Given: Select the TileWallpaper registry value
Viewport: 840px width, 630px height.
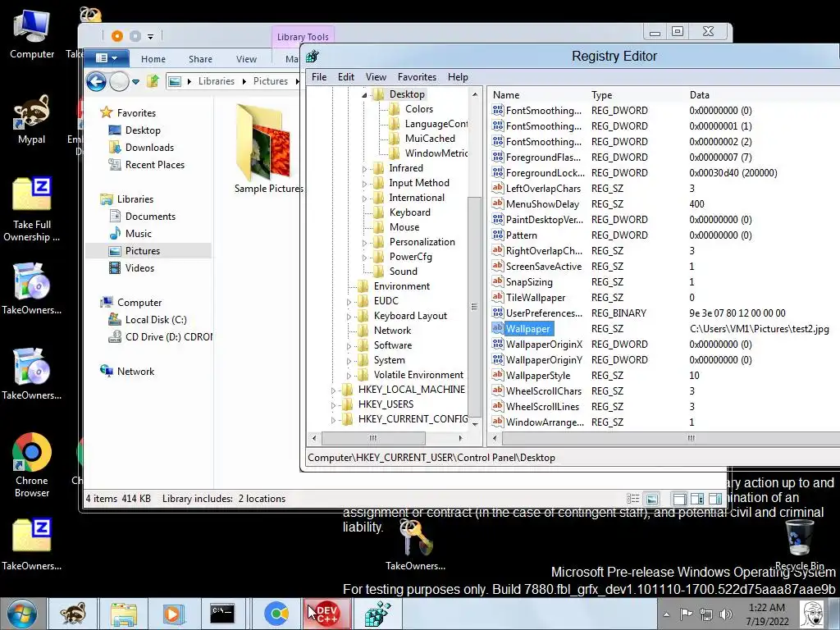Looking at the screenshot, I should 535,297.
